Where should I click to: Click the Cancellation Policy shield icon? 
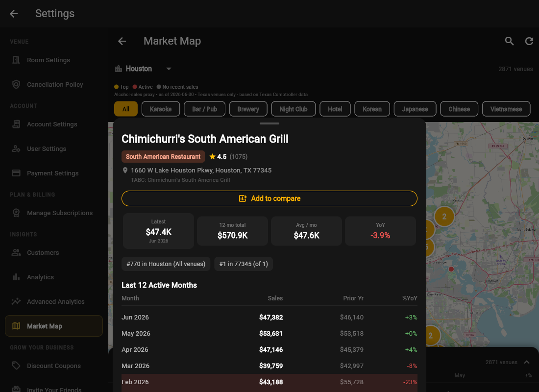[x=16, y=84]
